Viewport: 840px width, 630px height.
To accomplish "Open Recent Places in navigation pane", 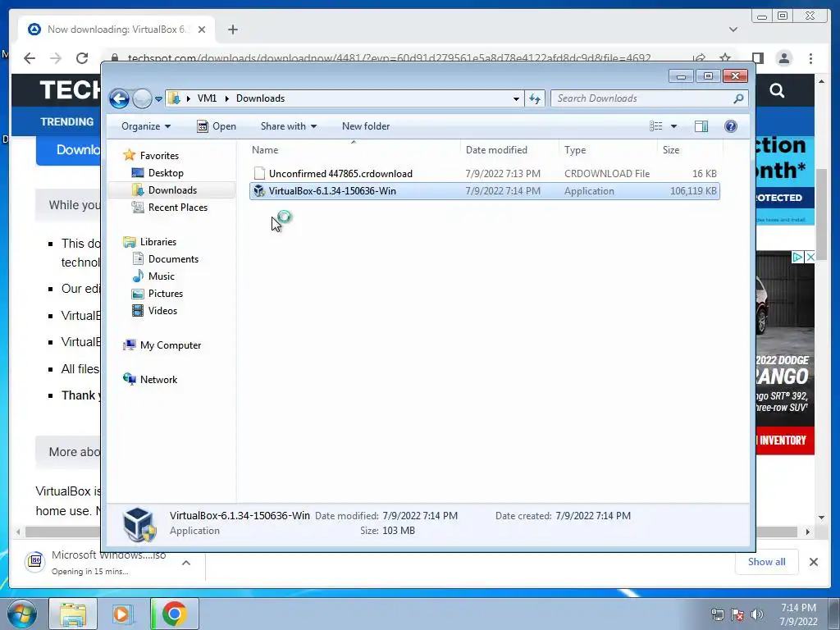I will [x=177, y=208].
